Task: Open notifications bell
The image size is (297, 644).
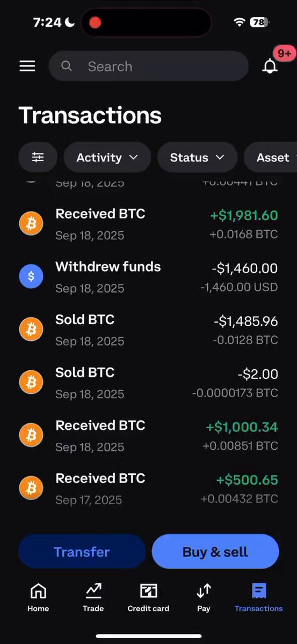Action: (270, 66)
